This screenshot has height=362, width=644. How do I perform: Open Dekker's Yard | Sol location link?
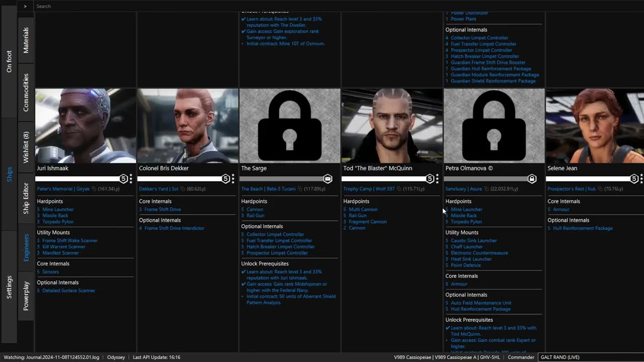(158, 189)
